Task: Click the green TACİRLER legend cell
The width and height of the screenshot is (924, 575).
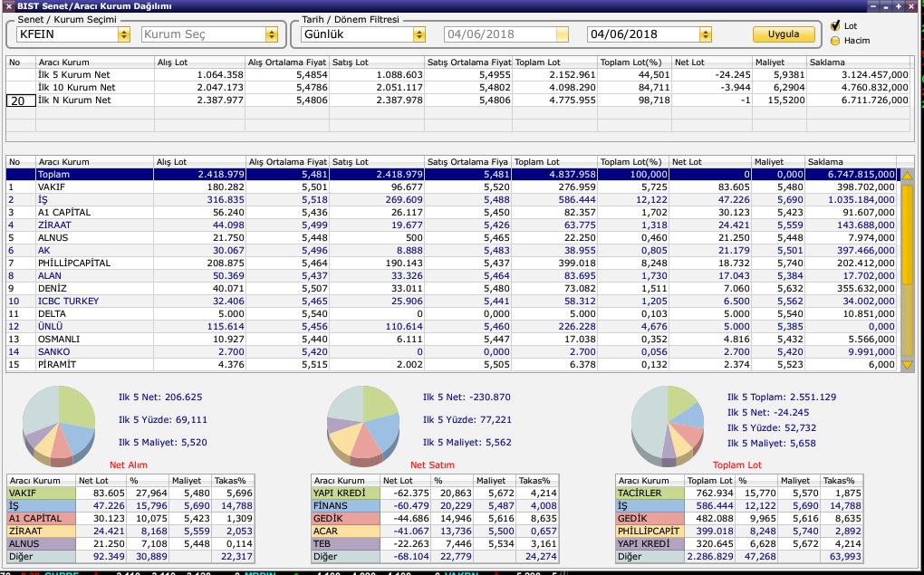Action: tap(650, 494)
